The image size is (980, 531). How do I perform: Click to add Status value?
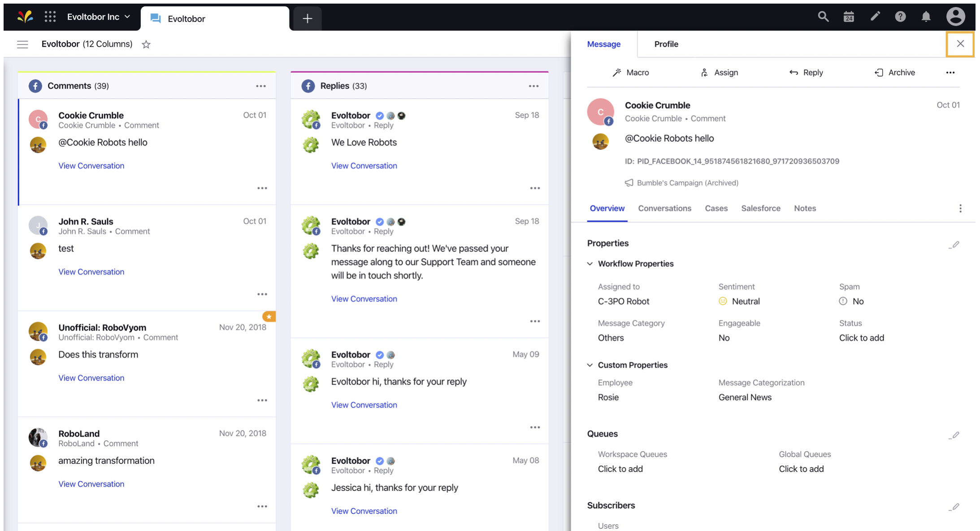click(861, 338)
